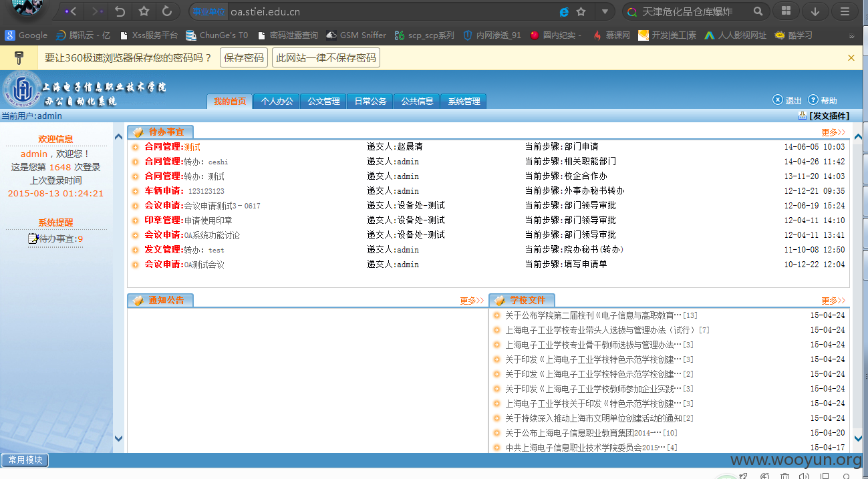The image size is (868, 479).
Task: Click the sidebar's lower chevron arrow
Action: point(119,439)
